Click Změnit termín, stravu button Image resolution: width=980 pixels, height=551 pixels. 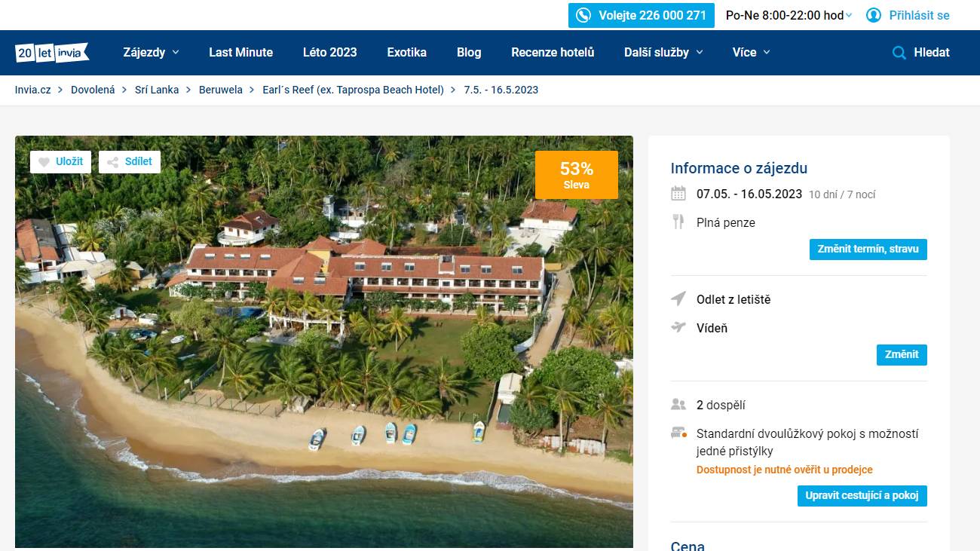(868, 249)
